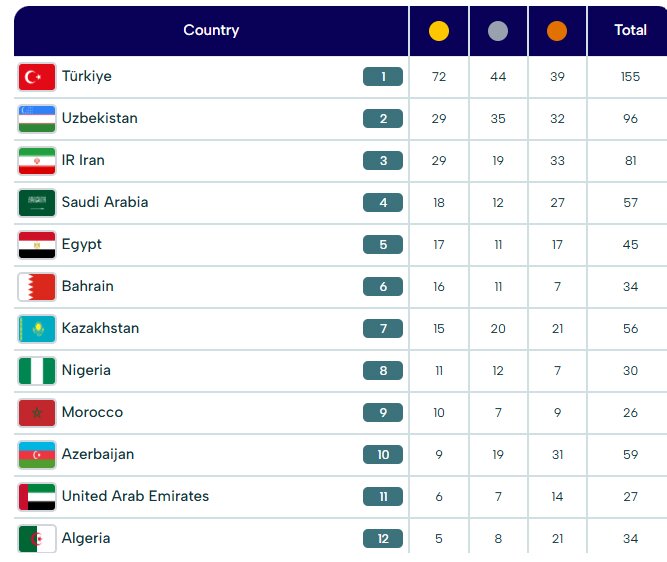
Task: Click the Bahrain flag icon
Action: [x=37, y=287]
